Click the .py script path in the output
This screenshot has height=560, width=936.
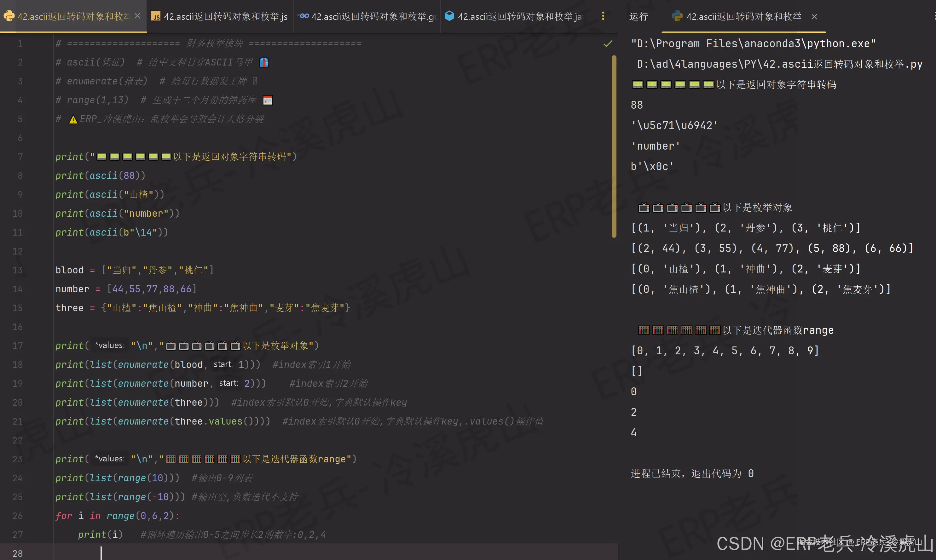[x=780, y=64]
